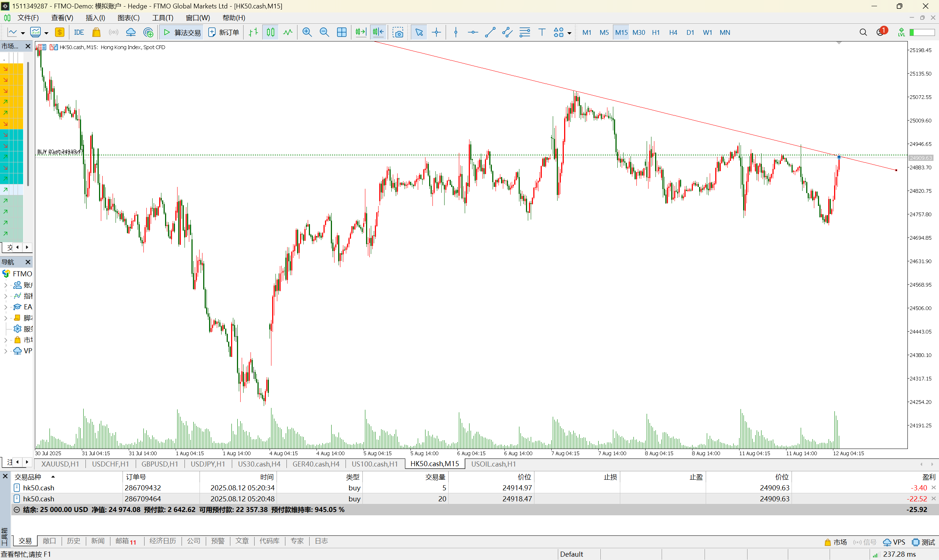Open the chart type dropdown arrow

click(23, 33)
